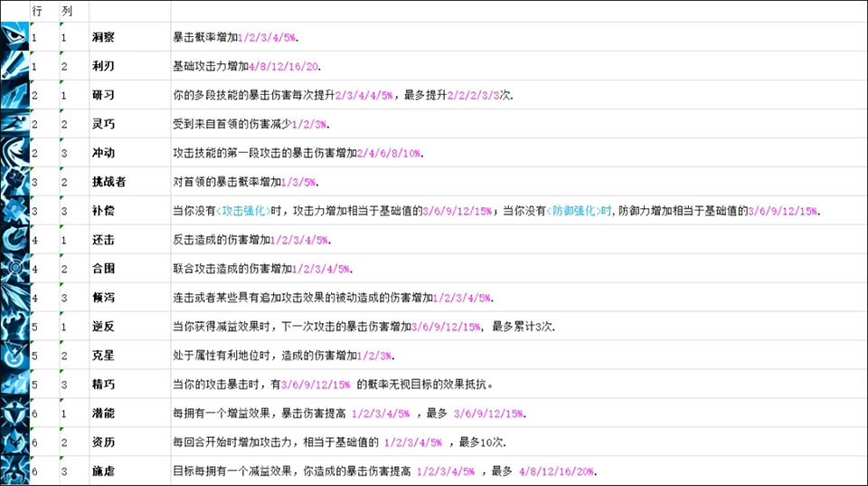Select the 克星 skill icon
Screen dimensions: 868x486
click(x=14, y=355)
